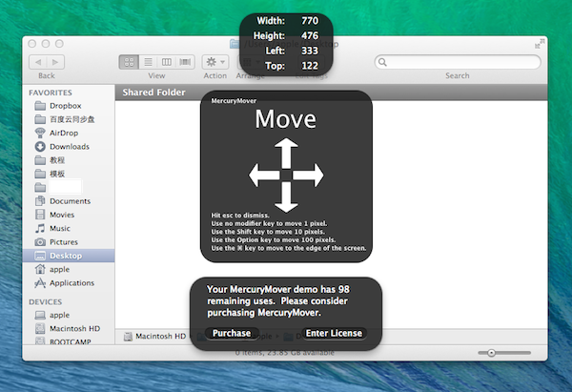The image size is (572, 392).
Task: Click the Movies filmstrip icon
Action: coord(40,215)
